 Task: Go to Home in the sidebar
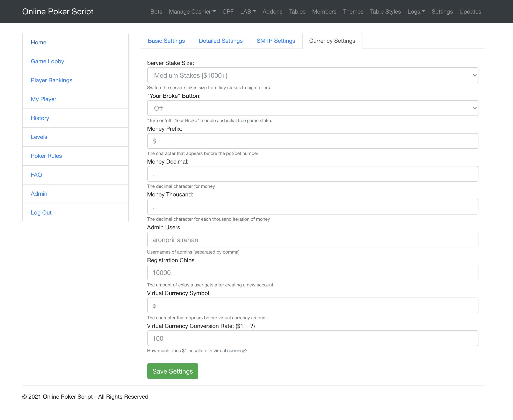pyautogui.click(x=75, y=43)
